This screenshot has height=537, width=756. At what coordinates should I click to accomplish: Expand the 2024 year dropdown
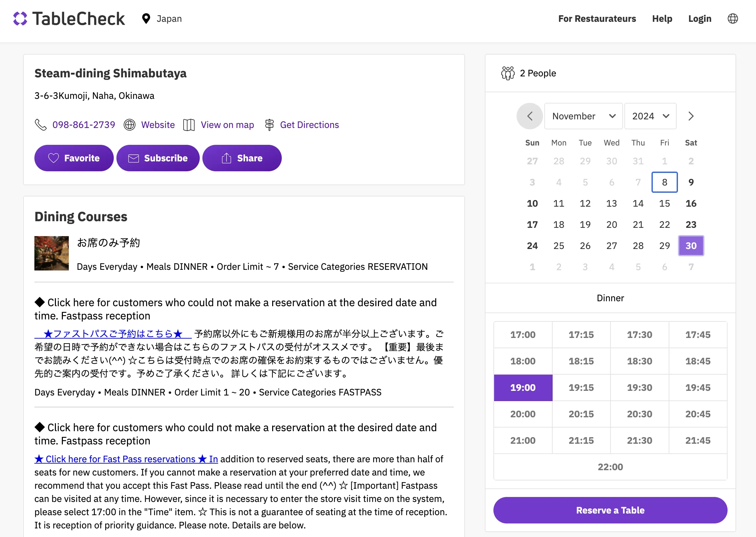[650, 116]
